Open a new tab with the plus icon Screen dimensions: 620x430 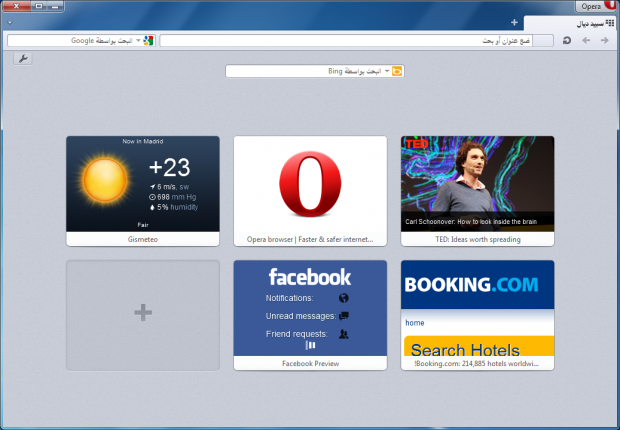pyautogui.click(x=514, y=23)
